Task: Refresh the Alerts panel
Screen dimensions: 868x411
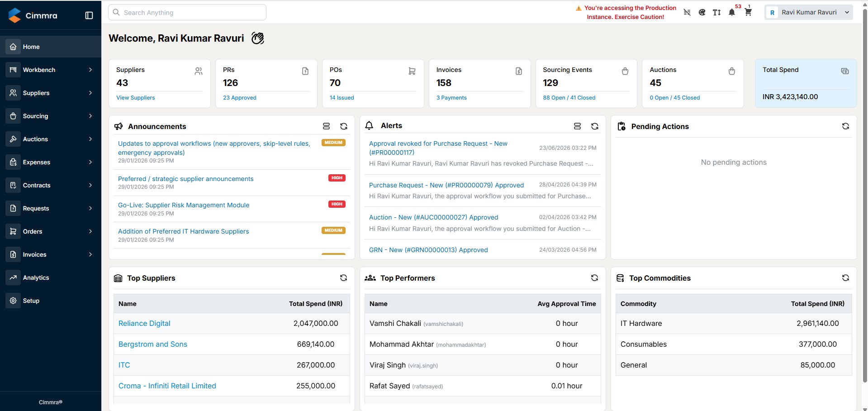Action: [x=595, y=126]
